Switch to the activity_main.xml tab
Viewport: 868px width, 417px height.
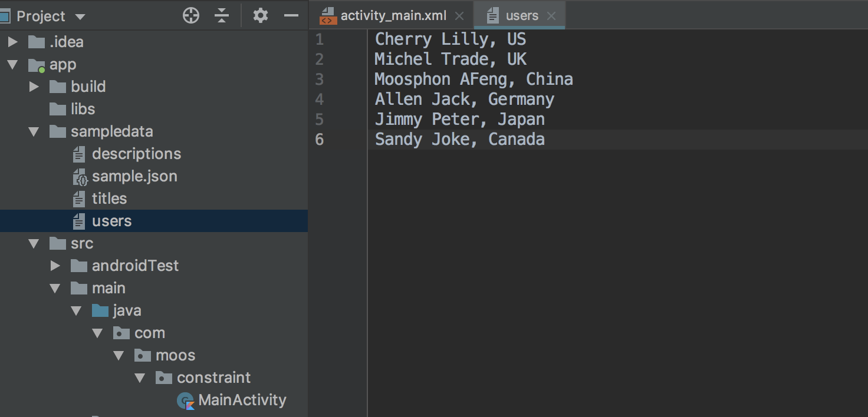coord(393,16)
